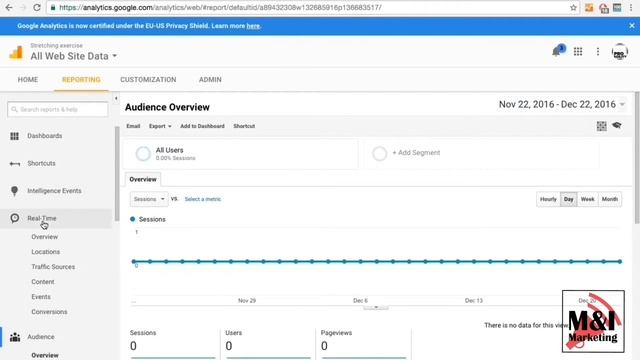The width and height of the screenshot is (640, 360).
Task: Open the three-dot options menu in Analytics header
Action: click(598, 51)
